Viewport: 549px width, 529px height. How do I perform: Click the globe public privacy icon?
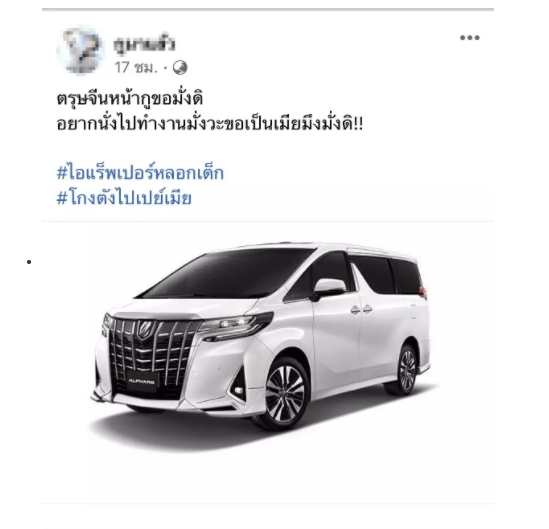coord(180,68)
